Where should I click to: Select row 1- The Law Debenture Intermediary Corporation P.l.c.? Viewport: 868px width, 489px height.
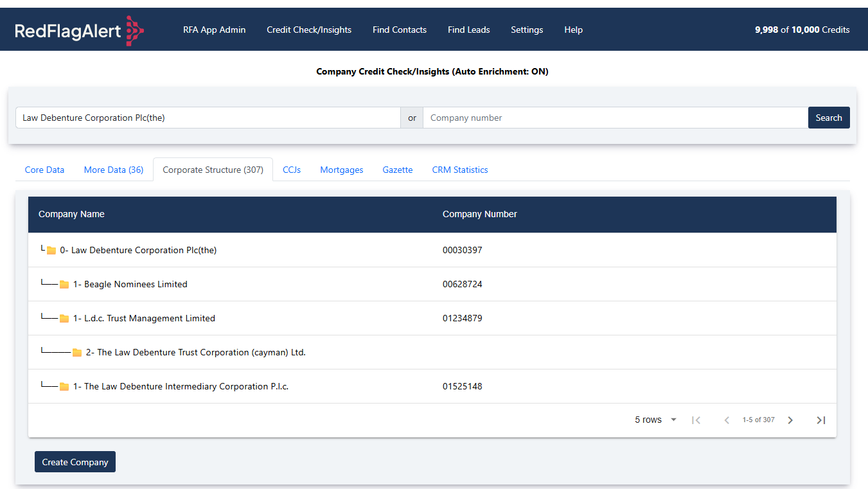click(x=432, y=386)
